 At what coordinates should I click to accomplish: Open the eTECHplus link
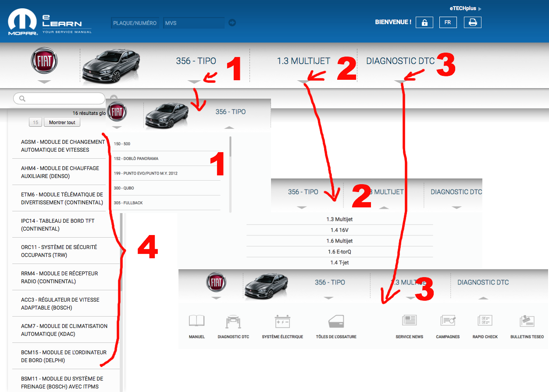pyautogui.click(x=465, y=8)
